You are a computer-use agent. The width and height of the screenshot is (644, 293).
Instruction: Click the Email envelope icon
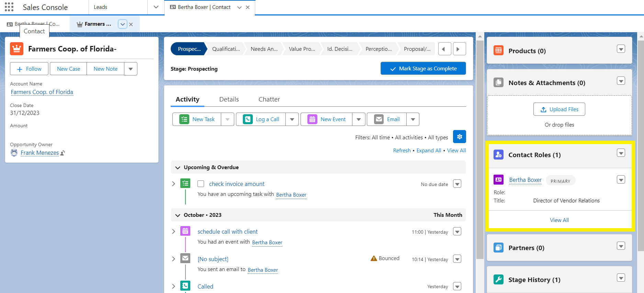[379, 119]
